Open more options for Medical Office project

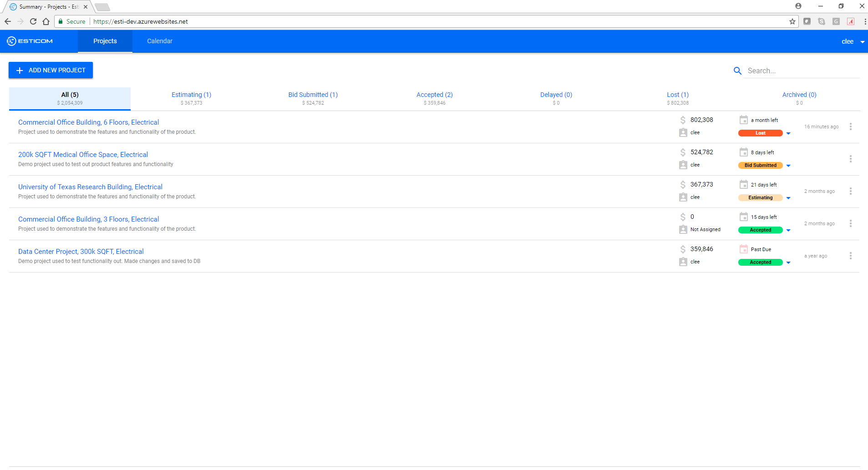point(850,159)
